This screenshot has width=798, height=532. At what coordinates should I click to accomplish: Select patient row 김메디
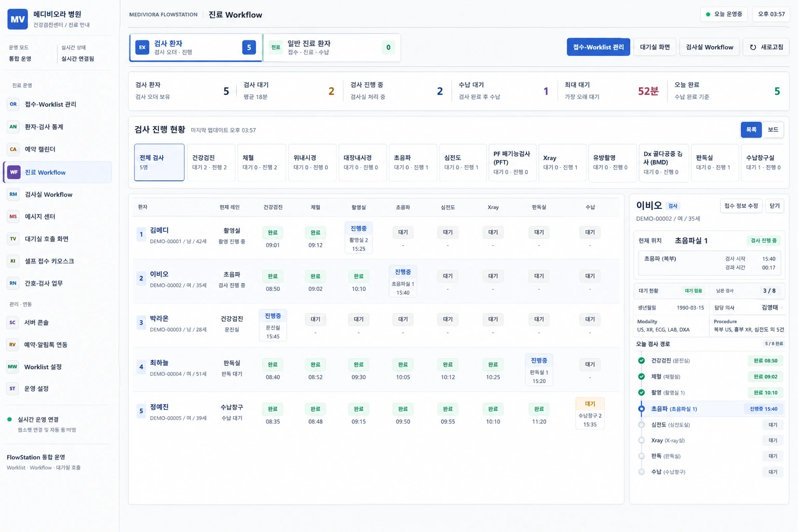tap(376, 237)
